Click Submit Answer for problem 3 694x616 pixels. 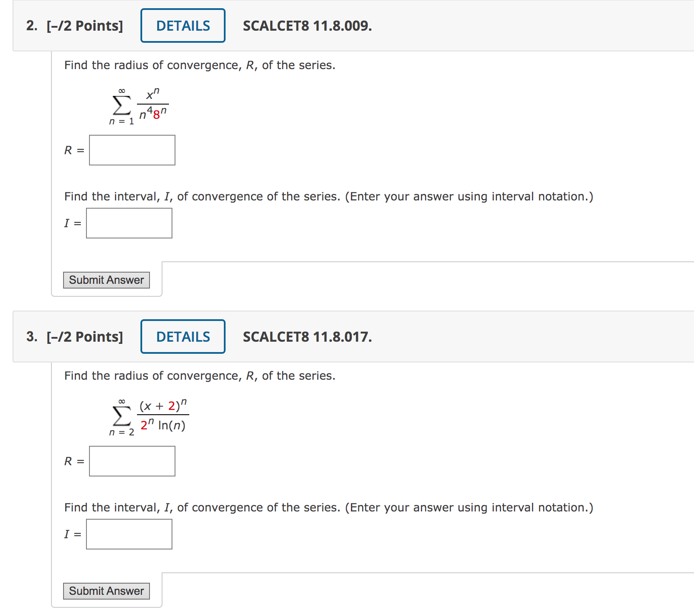[x=106, y=591]
